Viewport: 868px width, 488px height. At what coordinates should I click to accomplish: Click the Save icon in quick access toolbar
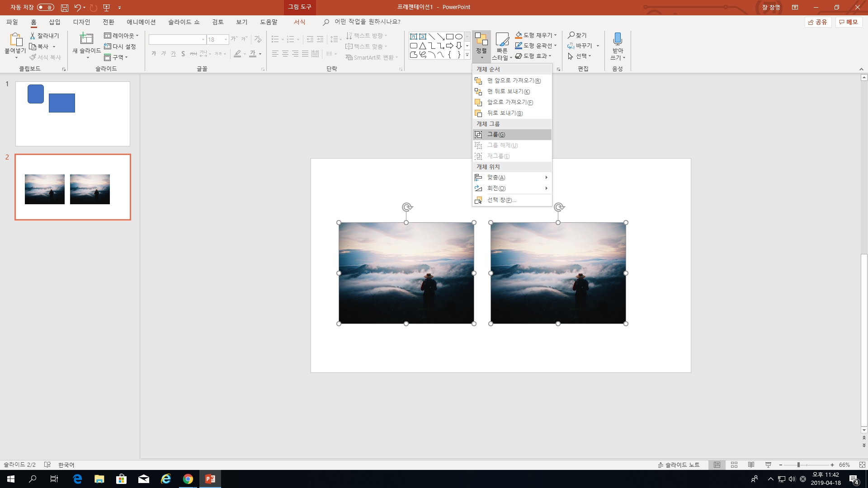click(x=65, y=8)
